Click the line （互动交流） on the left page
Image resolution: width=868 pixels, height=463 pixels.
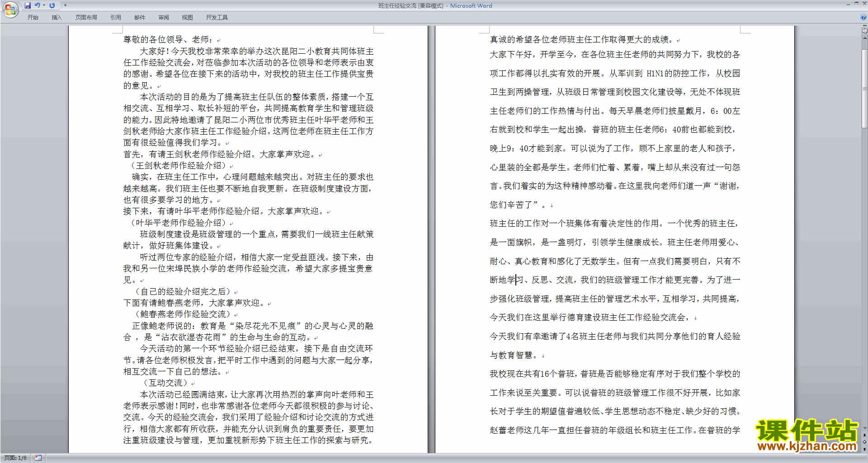click(x=165, y=383)
